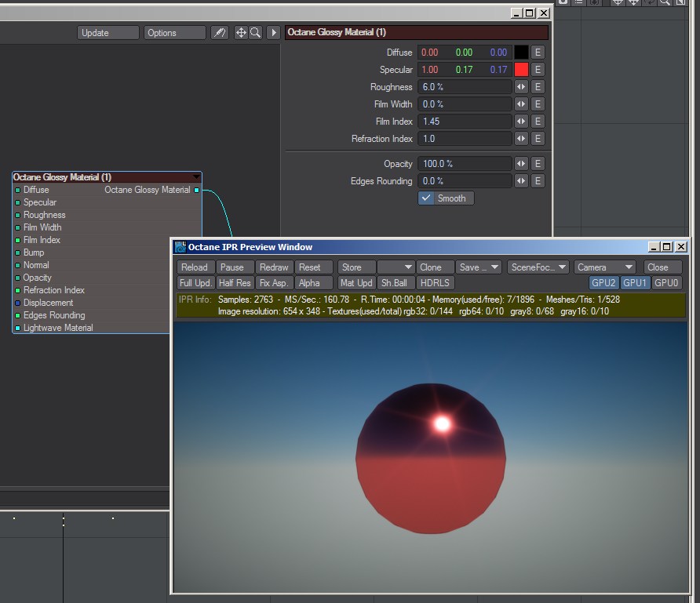The image size is (700, 603).
Task: Click the material name field Octane Glossy Material (1)
Action: (417, 32)
